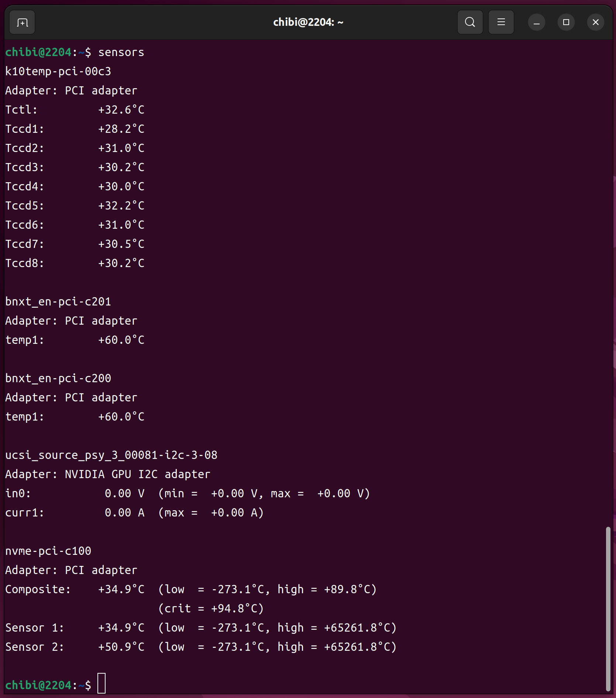Open the terminal search tool

tap(470, 23)
